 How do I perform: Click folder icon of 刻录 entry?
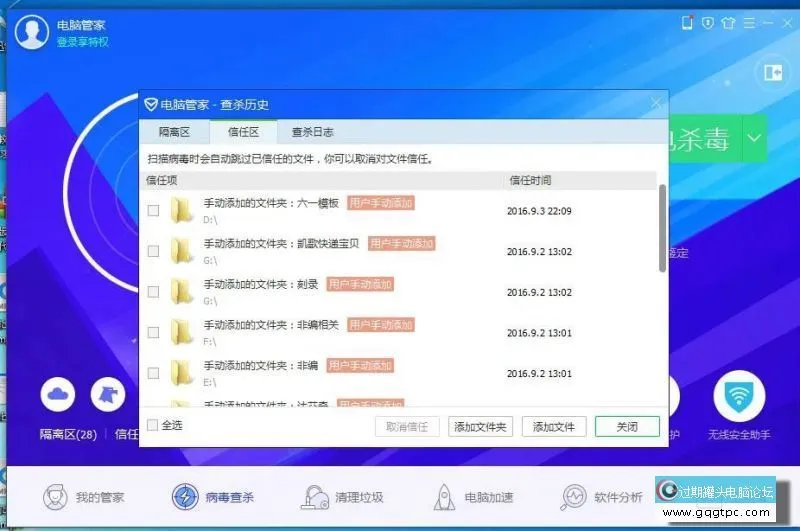tap(182, 292)
